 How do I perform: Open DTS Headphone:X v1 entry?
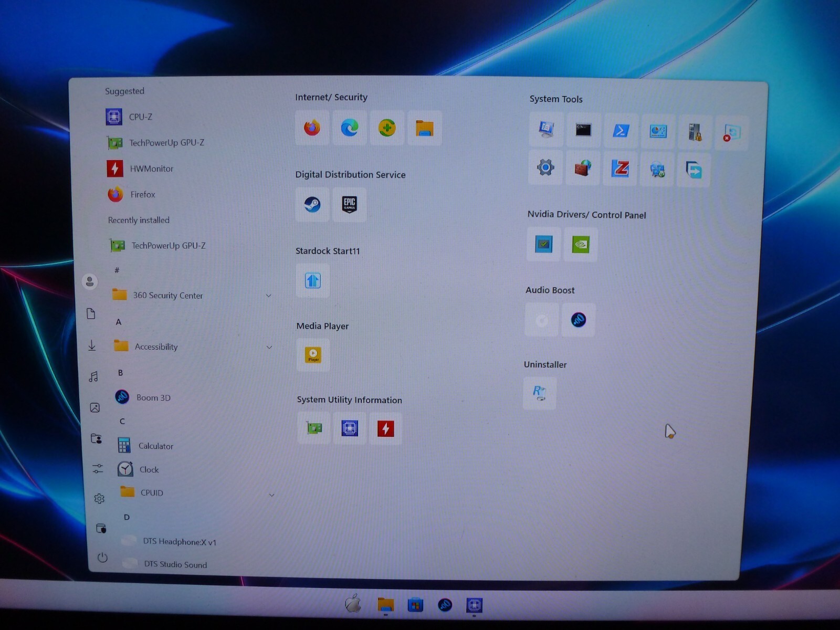pos(169,541)
